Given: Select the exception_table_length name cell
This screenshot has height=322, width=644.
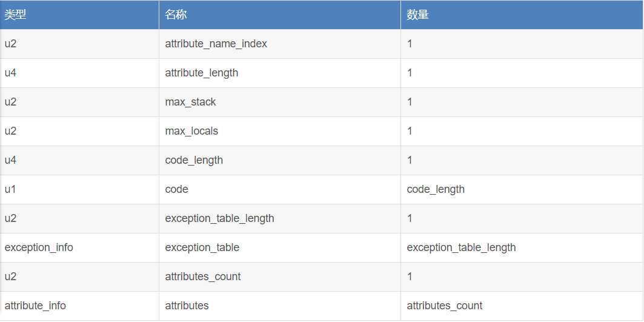Looking at the screenshot, I should (219, 218).
